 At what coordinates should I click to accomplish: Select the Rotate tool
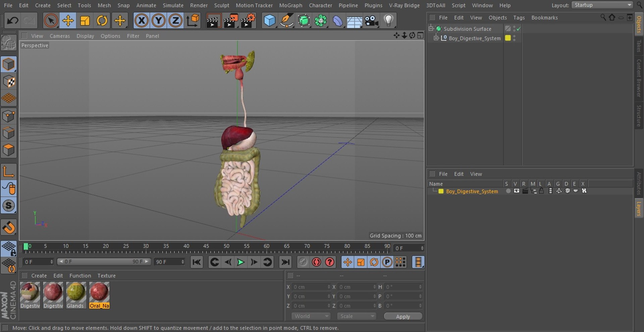(x=102, y=21)
